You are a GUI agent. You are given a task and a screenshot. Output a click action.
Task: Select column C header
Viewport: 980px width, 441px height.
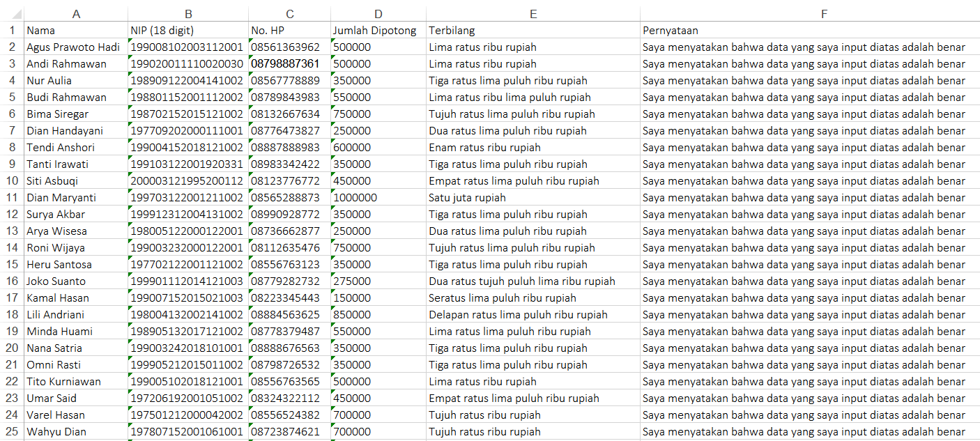tap(289, 14)
